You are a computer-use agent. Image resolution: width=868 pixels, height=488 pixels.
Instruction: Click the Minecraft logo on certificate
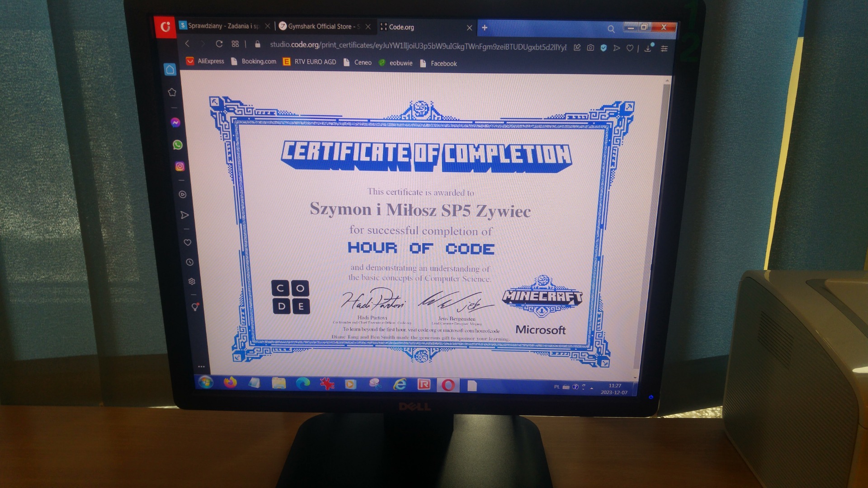click(542, 296)
